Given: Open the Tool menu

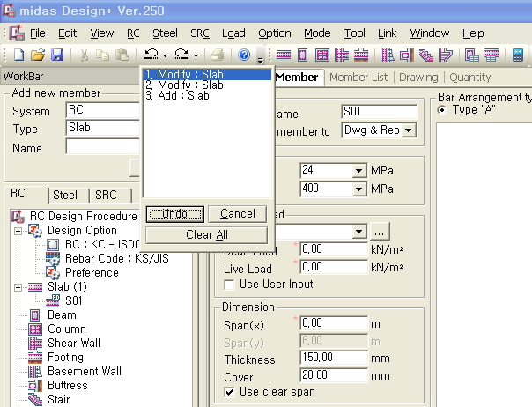Looking at the screenshot, I should pos(355,33).
